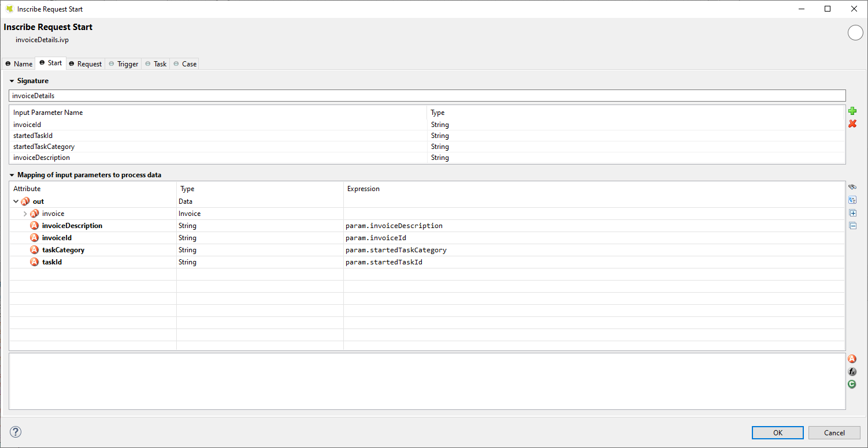
Task: Open help using the question mark icon
Action: click(16, 431)
